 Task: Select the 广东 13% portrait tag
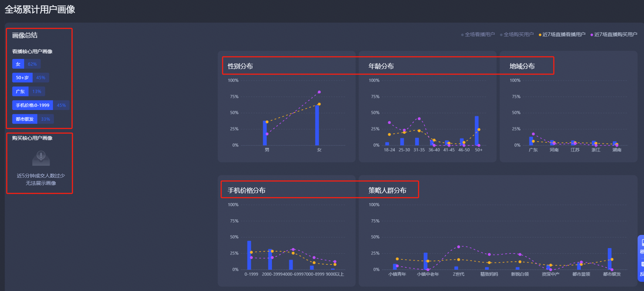(28, 91)
